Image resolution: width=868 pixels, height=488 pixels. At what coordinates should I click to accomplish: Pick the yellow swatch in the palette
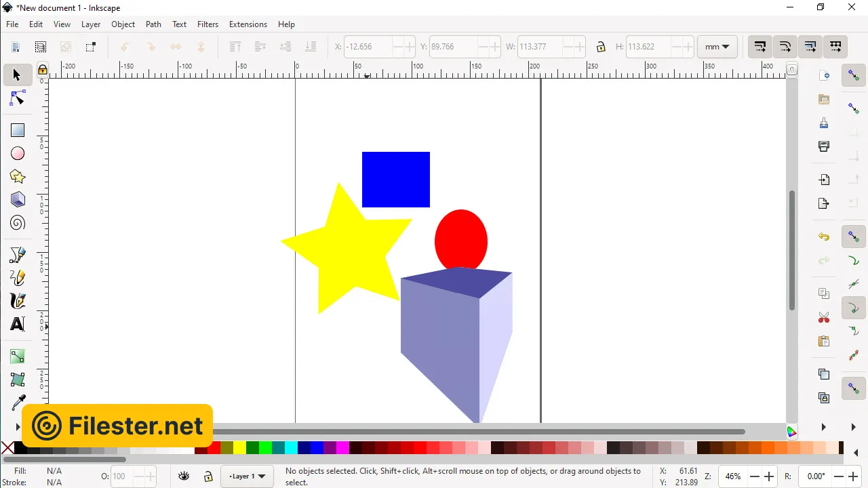(239, 448)
